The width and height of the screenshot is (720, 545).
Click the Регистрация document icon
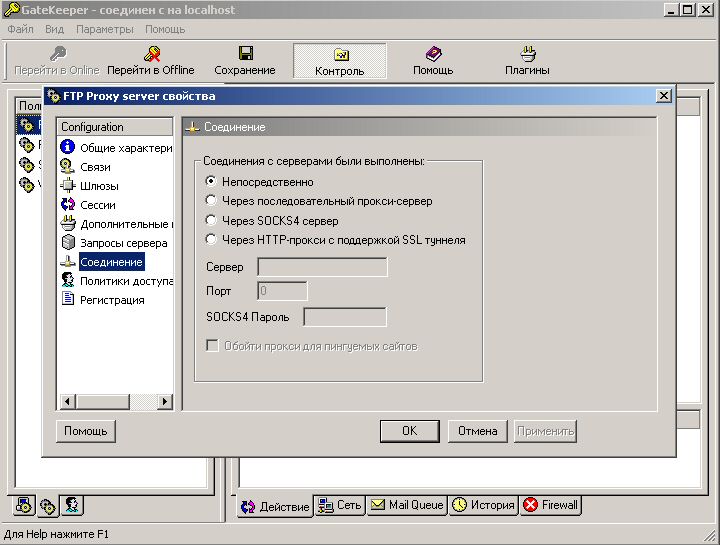coord(68,299)
